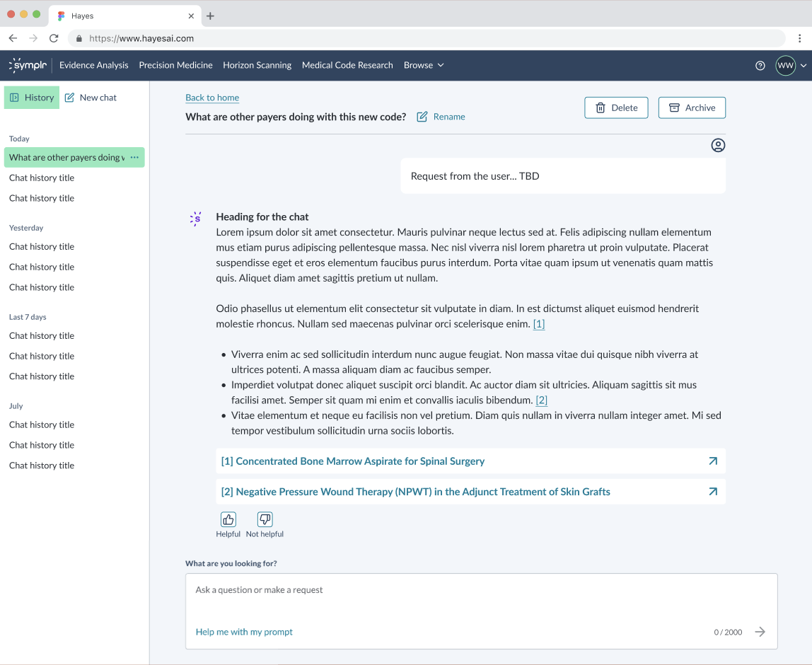Image resolution: width=812 pixels, height=665 pixels.
Task: Click the WW user avatar
Action: (x=785, y=65)
